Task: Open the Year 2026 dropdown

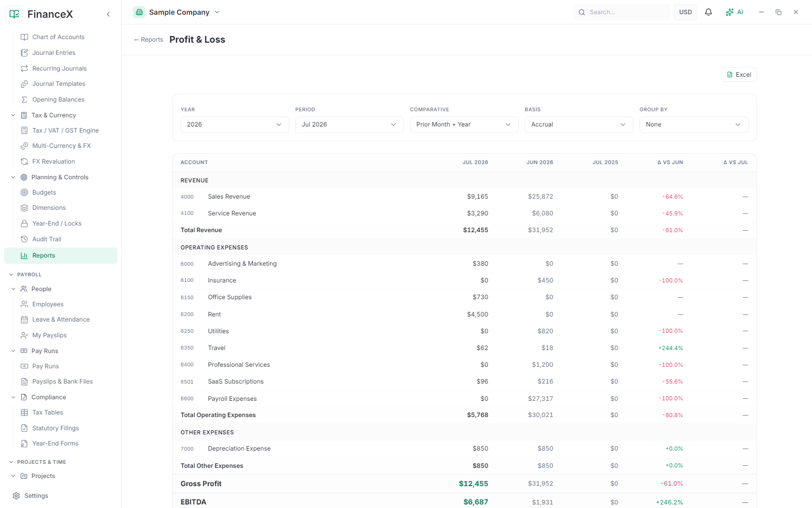Action: [x=235, y=124]
